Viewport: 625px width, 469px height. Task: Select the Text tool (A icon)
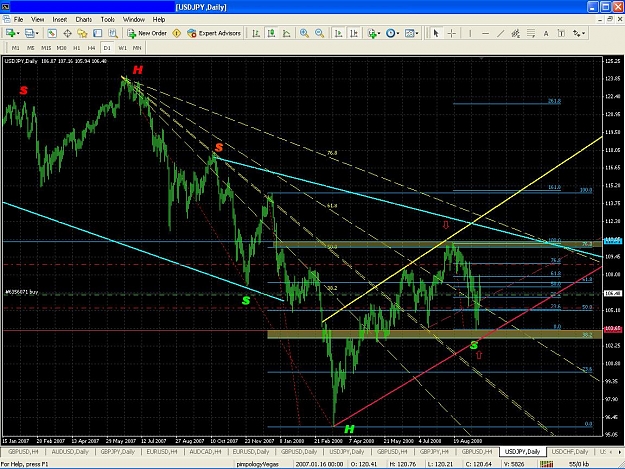[546, 33]
